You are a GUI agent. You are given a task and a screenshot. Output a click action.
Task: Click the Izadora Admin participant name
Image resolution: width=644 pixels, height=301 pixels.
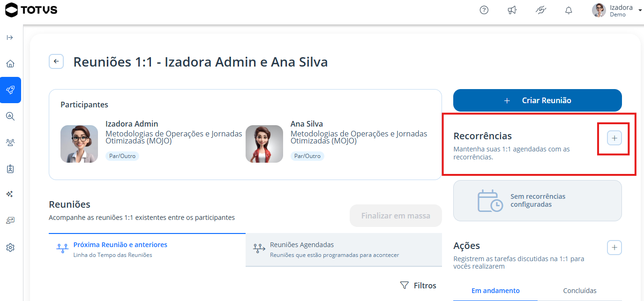pos(132,124)
